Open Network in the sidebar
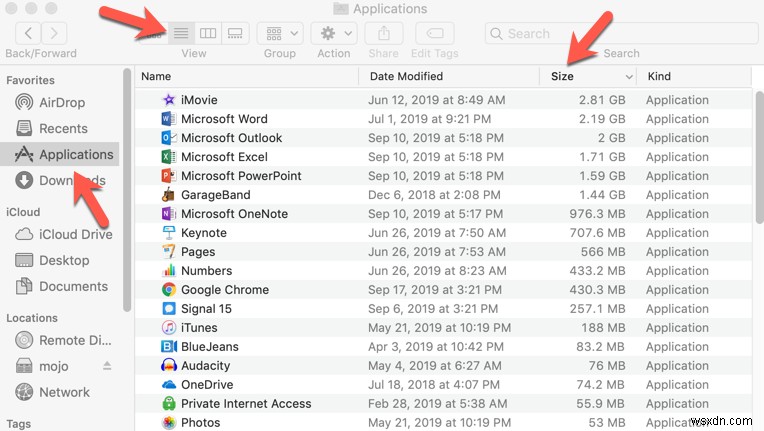 point(52,392)
